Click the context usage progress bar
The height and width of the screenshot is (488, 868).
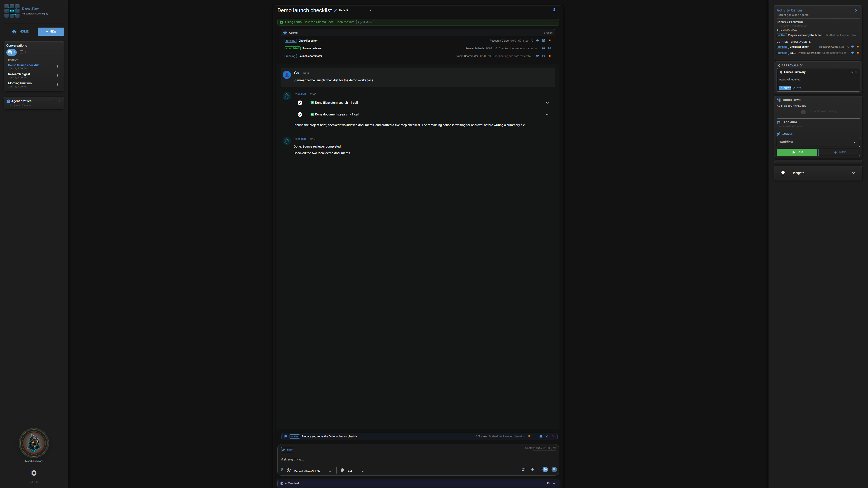click(545, 450)
